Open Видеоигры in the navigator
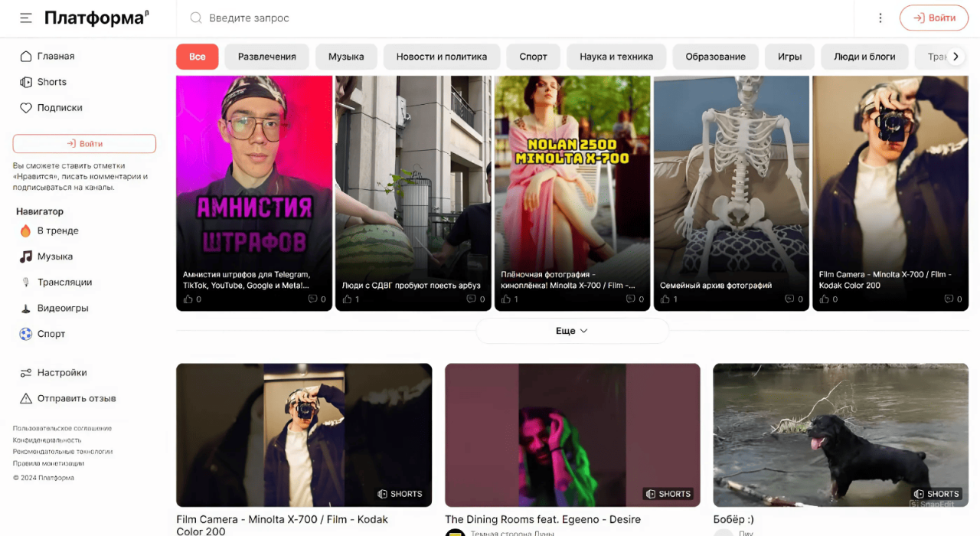The image size is (980, 536). tap(62, 309)
